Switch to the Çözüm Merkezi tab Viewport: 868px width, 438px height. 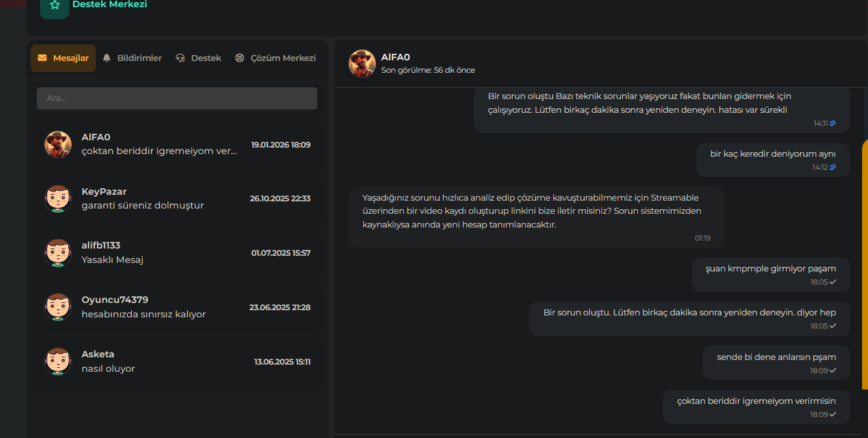tap(275, 58)
